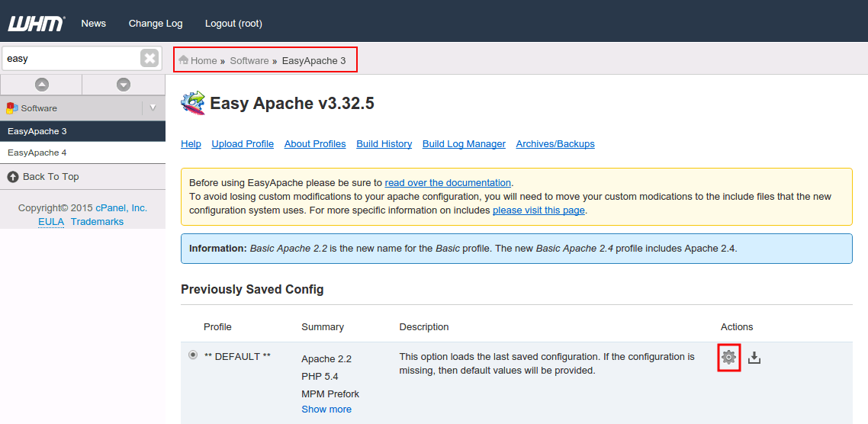
Task: Expand Show more in the DEFAULT summary
Action: click(x=326, y=409)
